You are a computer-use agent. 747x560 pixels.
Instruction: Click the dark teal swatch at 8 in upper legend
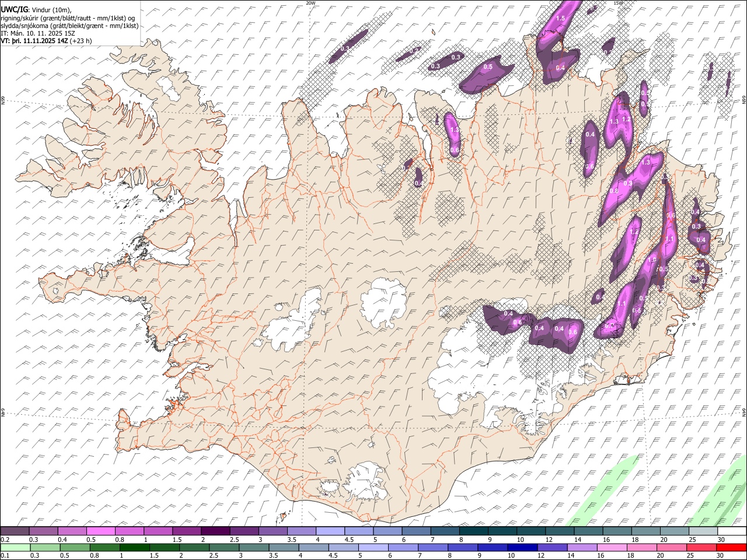tap(473, 531)
